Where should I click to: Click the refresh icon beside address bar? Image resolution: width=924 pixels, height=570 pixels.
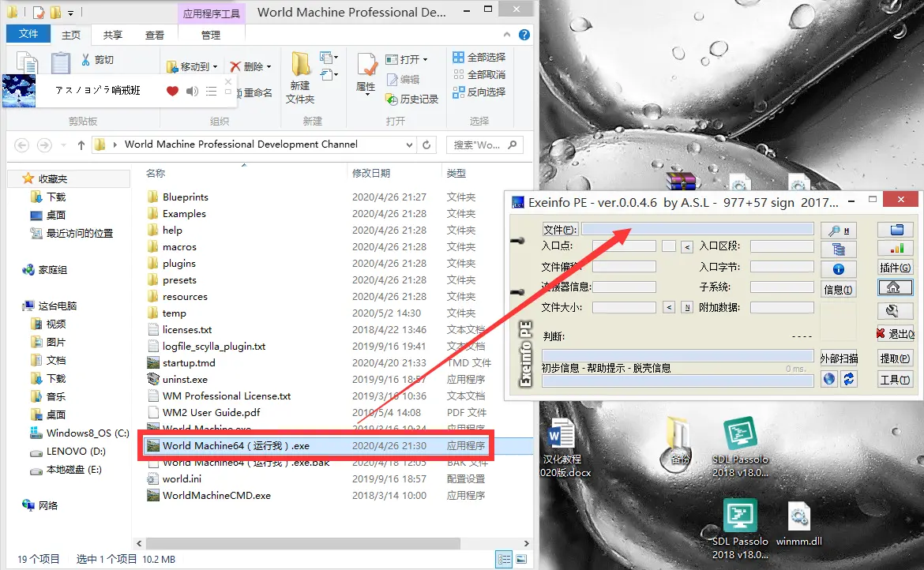point(426,144)
